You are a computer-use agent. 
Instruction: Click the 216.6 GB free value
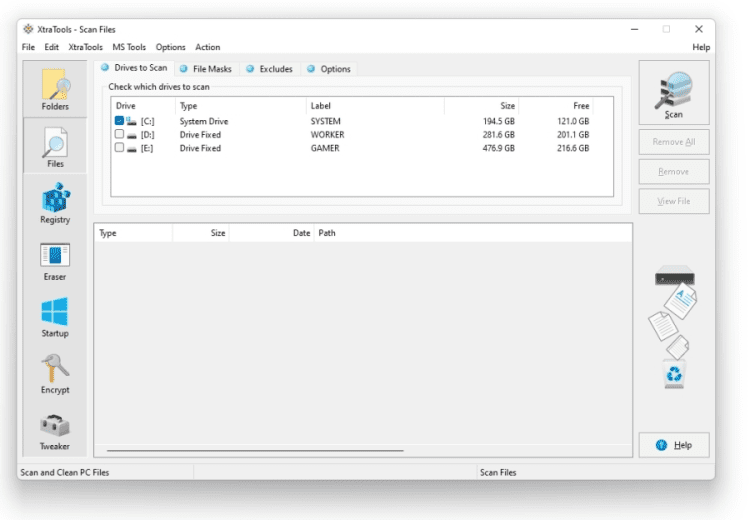[573, 148]
